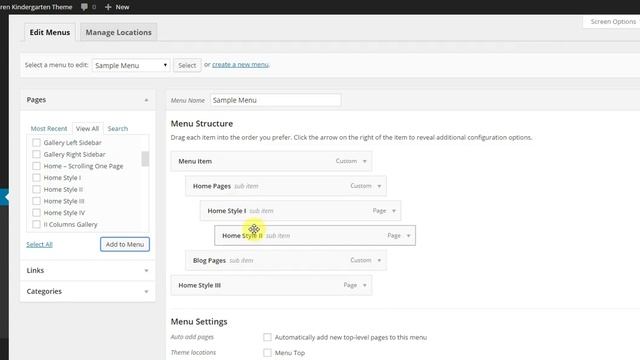The image size is (640, 360).
Task: Expand the Menu Item custom options arrow
Action: point(364,161)
